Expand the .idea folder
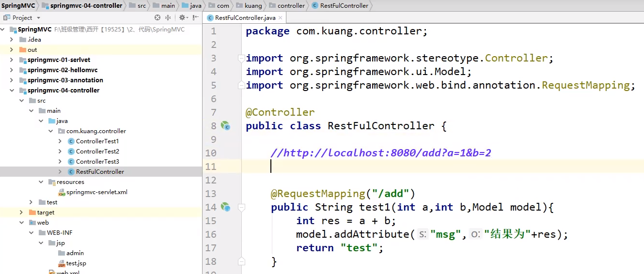This screenshot has height=274, width=644. click(12, 40)
